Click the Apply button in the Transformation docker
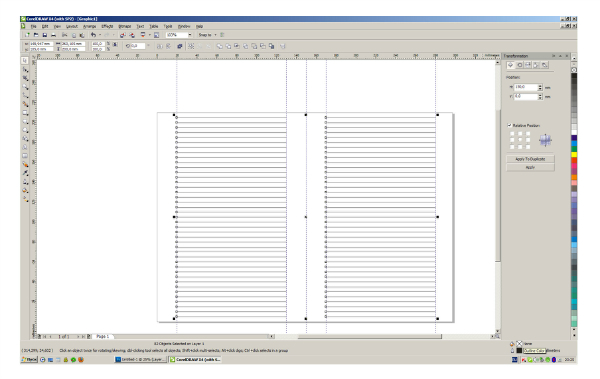 point(530,167)
